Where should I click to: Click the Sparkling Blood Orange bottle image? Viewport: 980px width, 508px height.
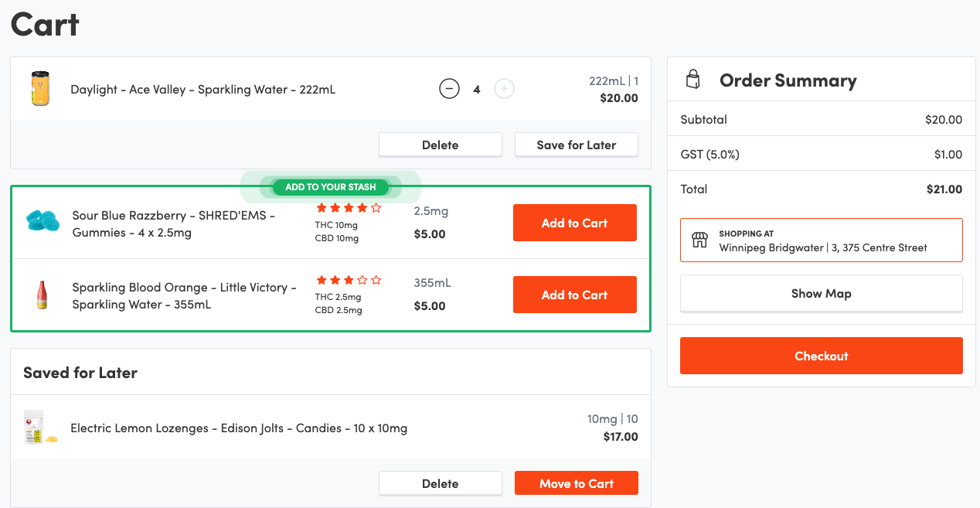42,295
